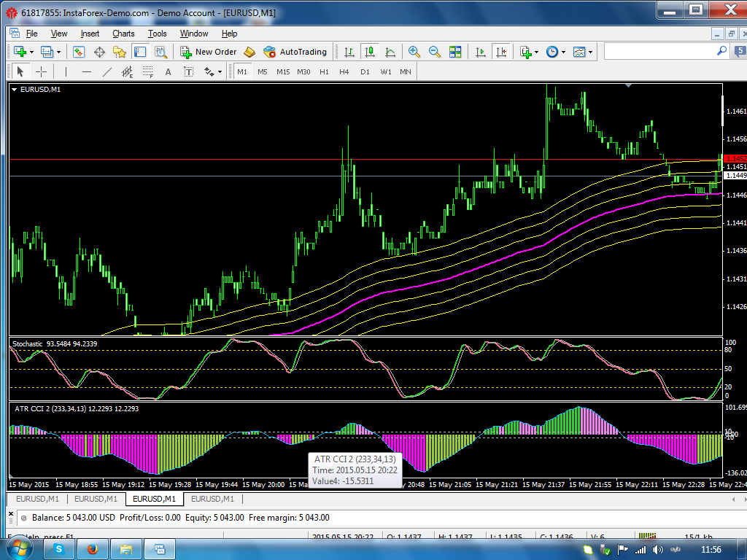
Task: Expand the Templates dropdown arrow
Action: (x=590, y=52)
